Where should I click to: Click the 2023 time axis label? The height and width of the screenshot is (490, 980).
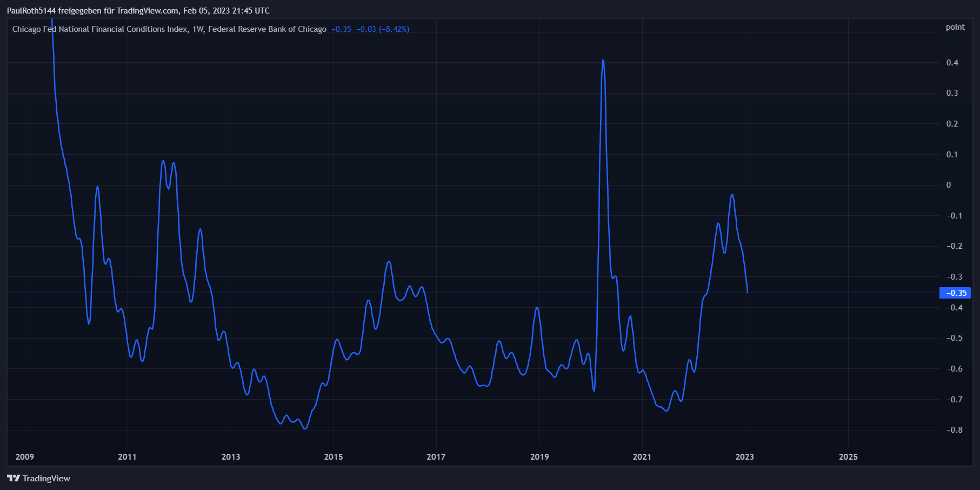point(745,457)
